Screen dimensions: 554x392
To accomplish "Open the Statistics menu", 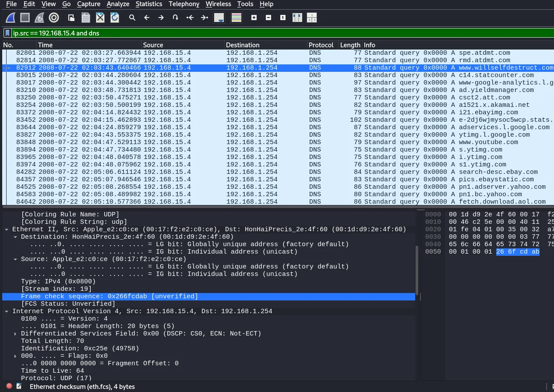I will (x=149, y=4).
